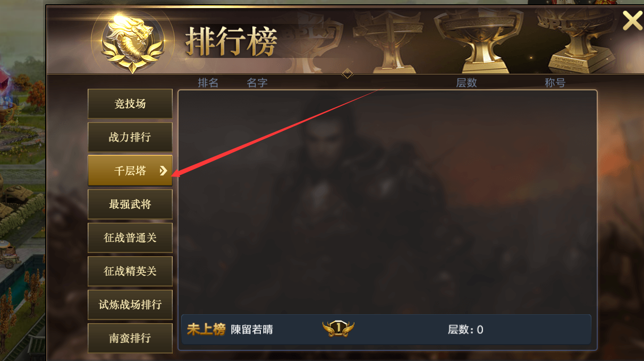Open the 征战普通关 ranking tab

(x=130, y=238)
